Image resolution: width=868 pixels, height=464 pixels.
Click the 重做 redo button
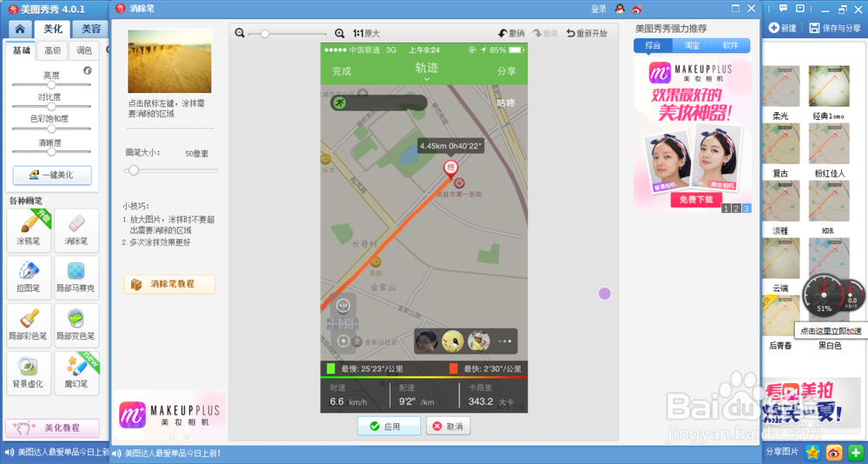click(545, 33)
